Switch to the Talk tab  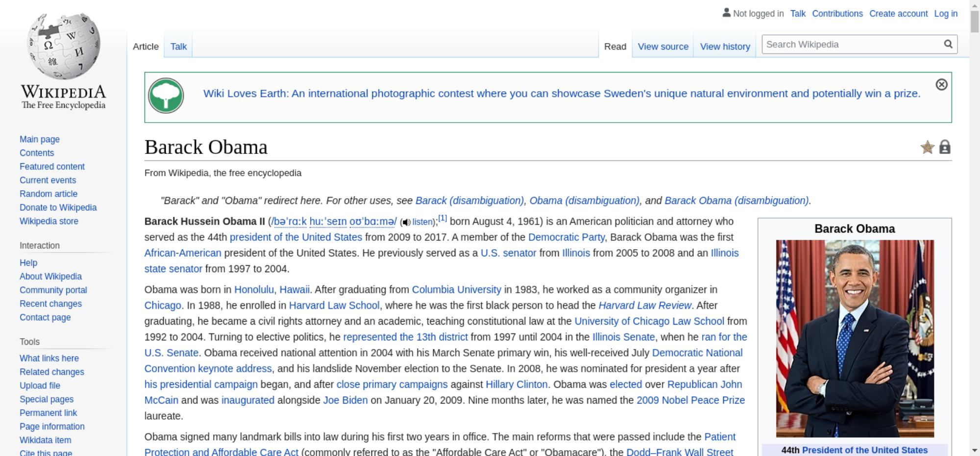178,47
